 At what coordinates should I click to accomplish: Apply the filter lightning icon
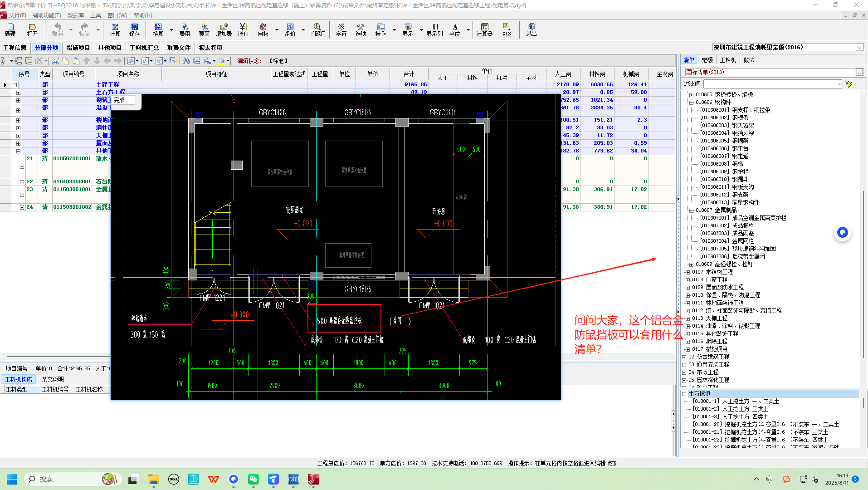coord(848,84)
